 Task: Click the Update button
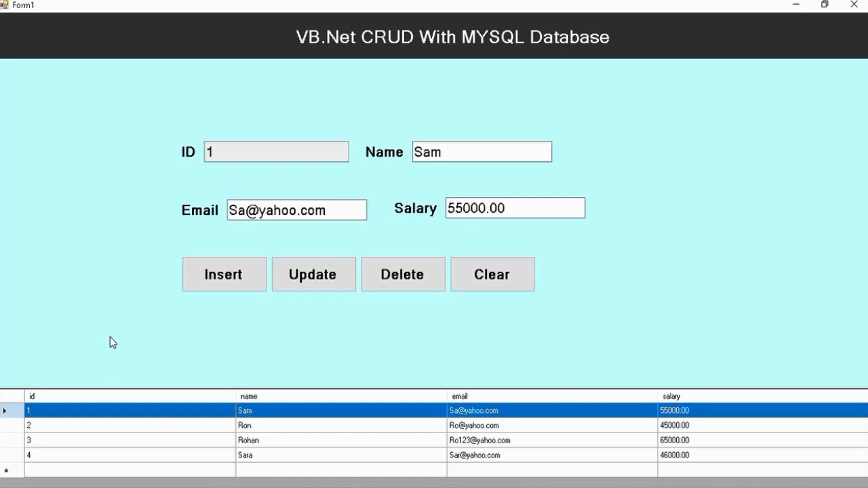coord(314,274)
